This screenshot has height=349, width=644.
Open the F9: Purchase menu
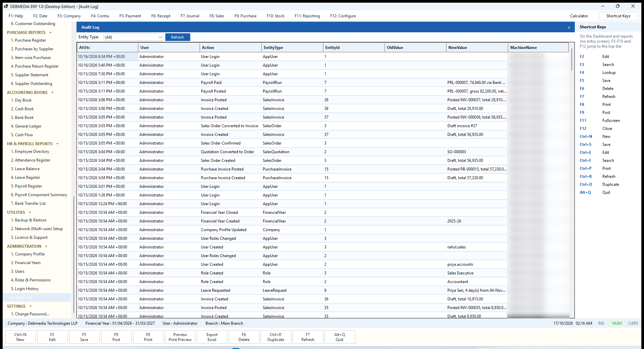(x=245, y=16)
